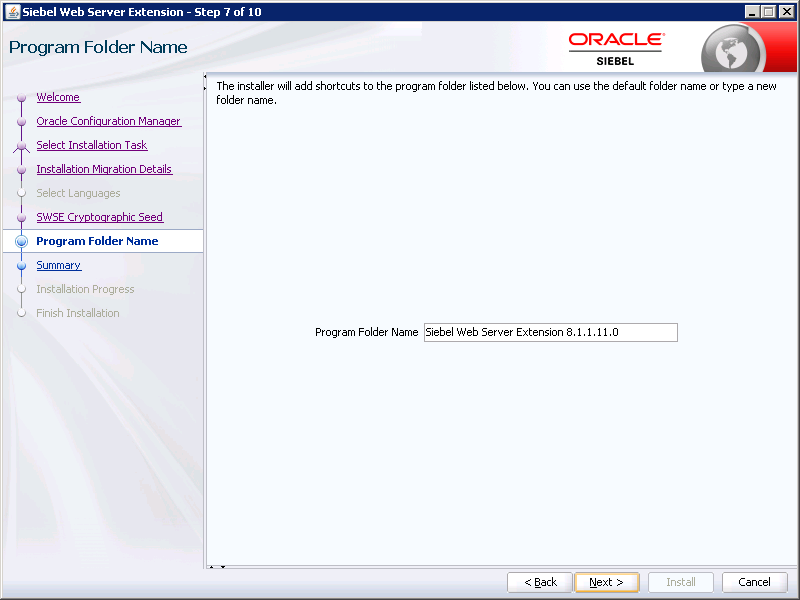The height and width of the screenshot is (600, 800).
Task: Click the Oracle Siebel logo
Action: pyautogui.click(x=616, y=49)
